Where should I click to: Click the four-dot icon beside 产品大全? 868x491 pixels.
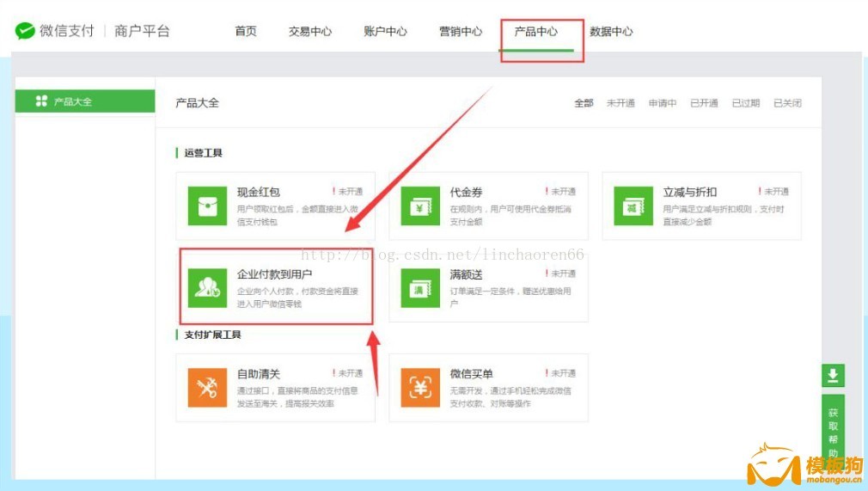[41, 101]
